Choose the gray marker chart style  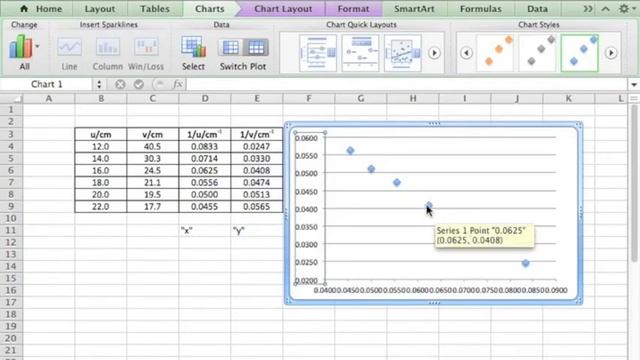click(538, 53)
